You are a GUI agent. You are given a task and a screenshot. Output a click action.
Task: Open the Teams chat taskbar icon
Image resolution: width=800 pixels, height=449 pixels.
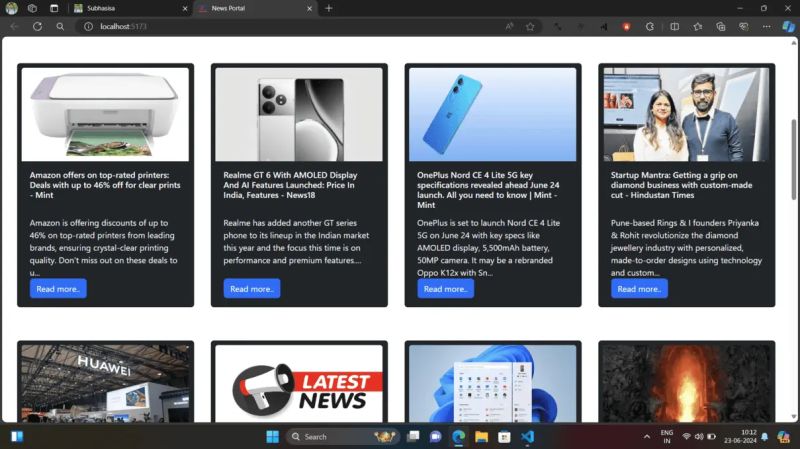point(435,437)
